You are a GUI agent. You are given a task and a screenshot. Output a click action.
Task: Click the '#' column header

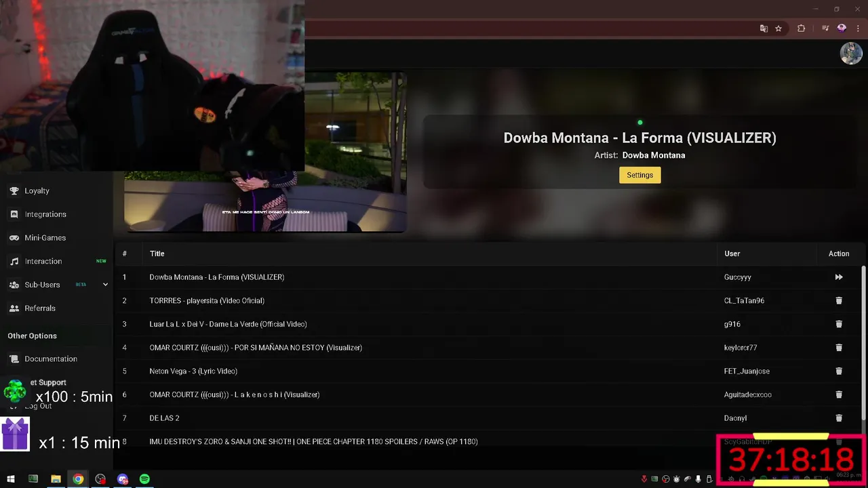[125, 253]
